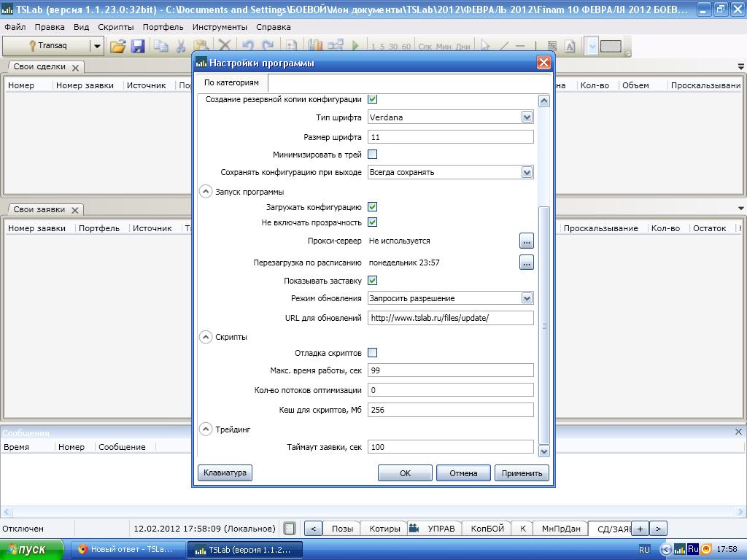Click the 'Клавиатура' button
Image resolution: width=747 pixels, height=560 pixels.
(225, 472)
